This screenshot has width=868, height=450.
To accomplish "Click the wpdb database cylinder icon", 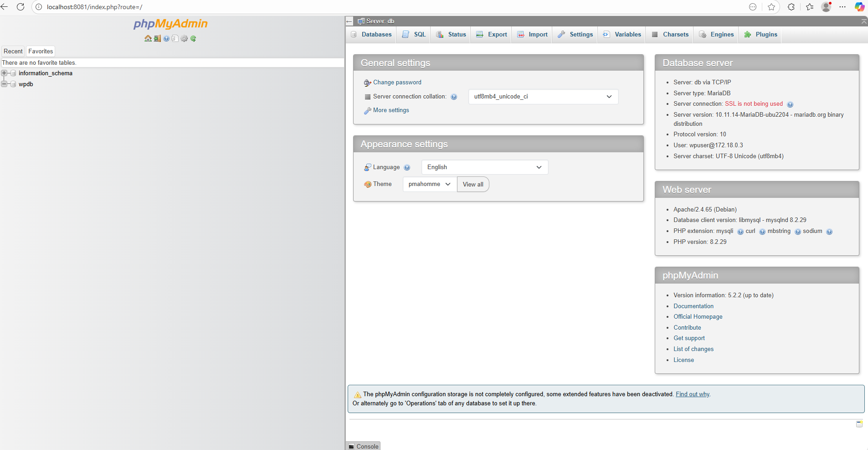I will click(13, 84).
